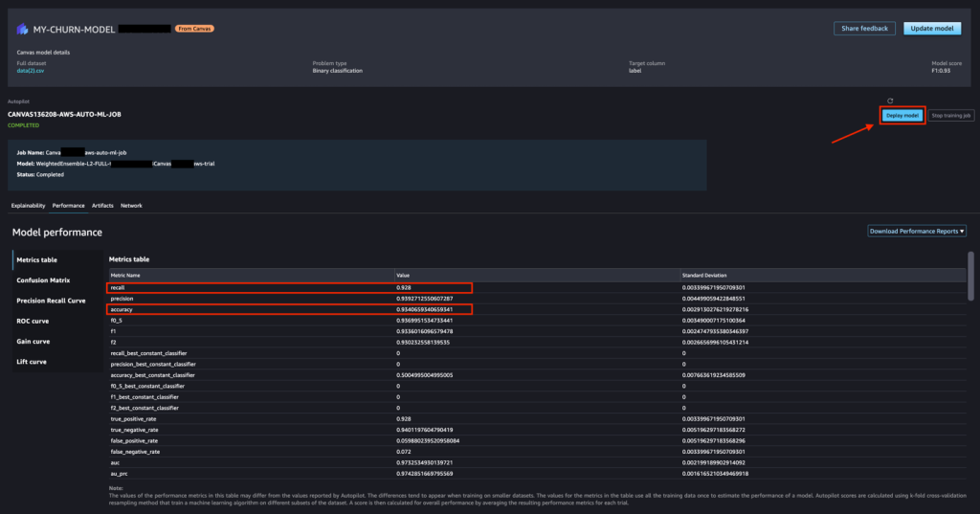Go to the Network tab
This screenshot has width=980, height=514.
[x=131, y=206]
